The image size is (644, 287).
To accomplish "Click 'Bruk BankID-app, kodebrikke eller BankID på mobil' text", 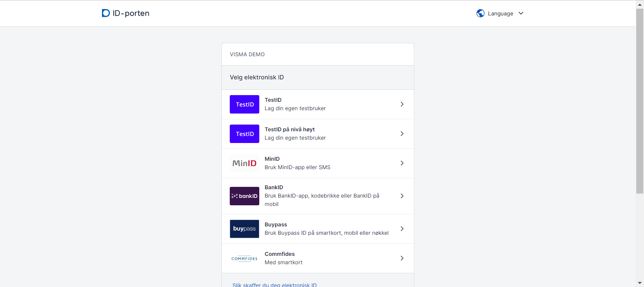I will [x=322, y=200].
